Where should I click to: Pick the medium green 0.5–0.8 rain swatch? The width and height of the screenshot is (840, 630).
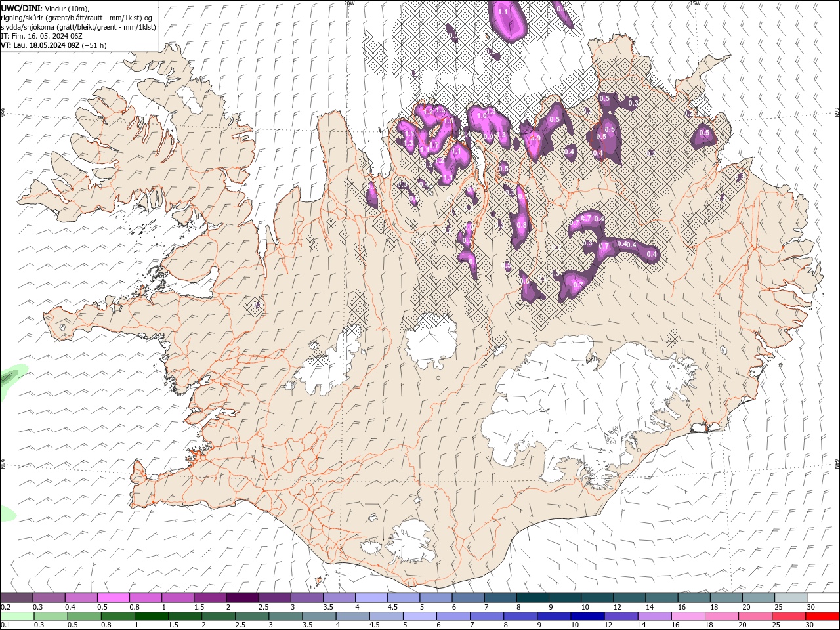pyautogui.click(x=85, y=616)
